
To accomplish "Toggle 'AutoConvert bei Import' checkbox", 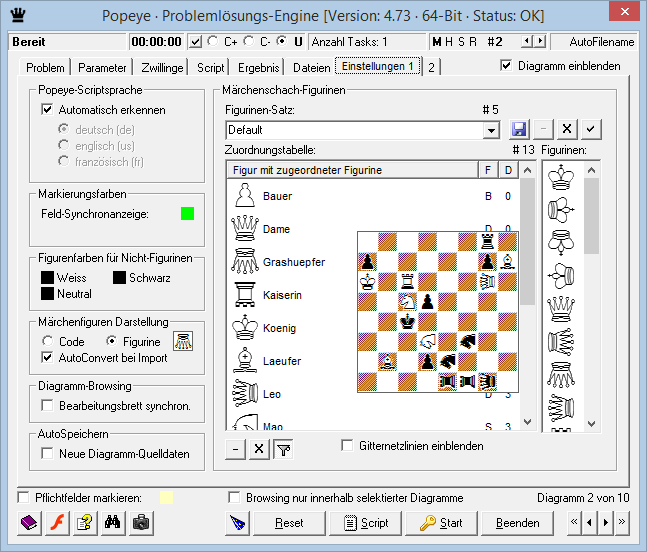I will pos(47,357).
